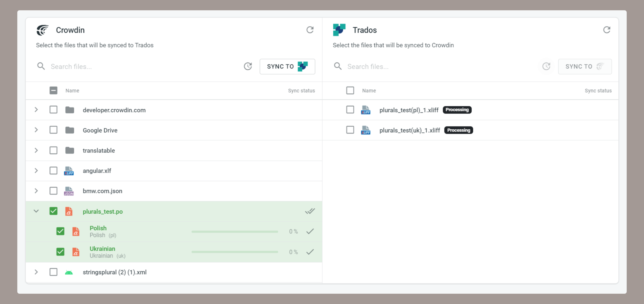Check the translatable folder checkbox
The height and width of the screenshot is (304, 644).
tap(54, 150)
